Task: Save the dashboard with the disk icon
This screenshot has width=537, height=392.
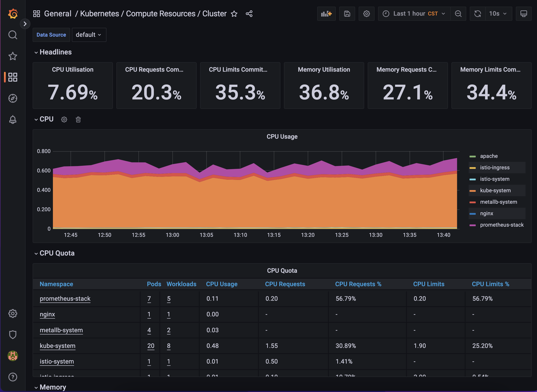Action: coord(347,14)
